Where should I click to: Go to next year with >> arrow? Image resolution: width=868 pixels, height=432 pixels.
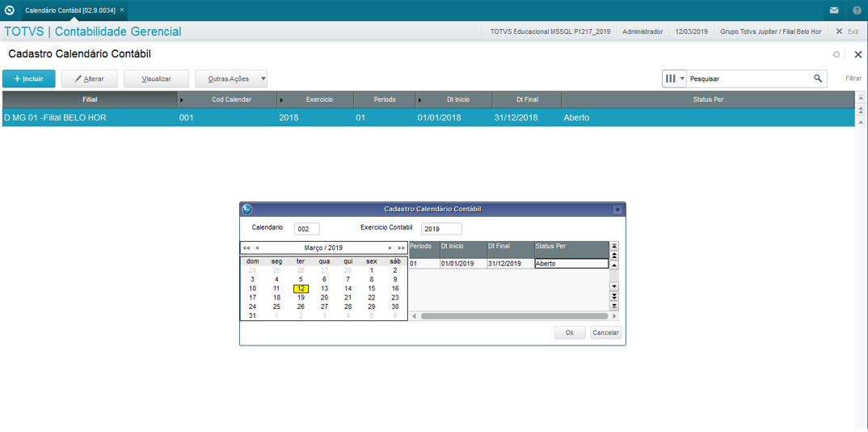coord(402,248)
